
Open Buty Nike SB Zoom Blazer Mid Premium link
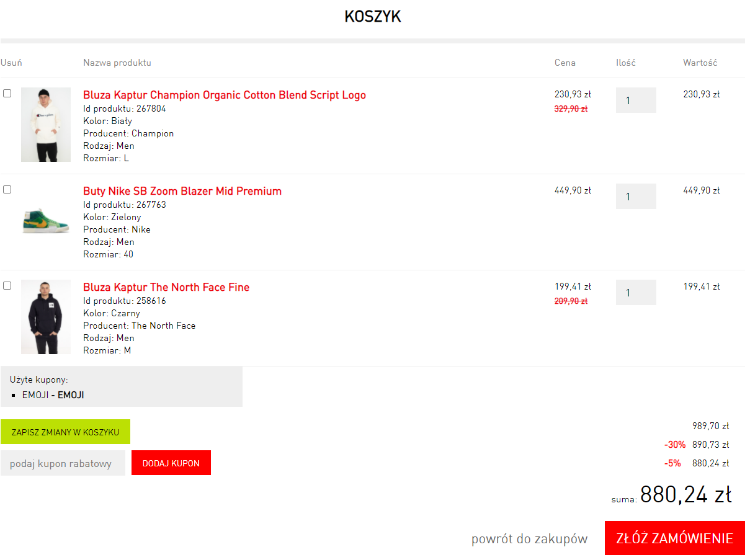182,191
